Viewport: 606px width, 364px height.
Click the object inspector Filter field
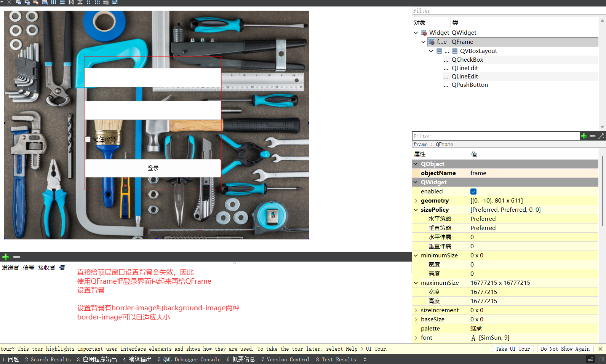click(x=509, y=11)
